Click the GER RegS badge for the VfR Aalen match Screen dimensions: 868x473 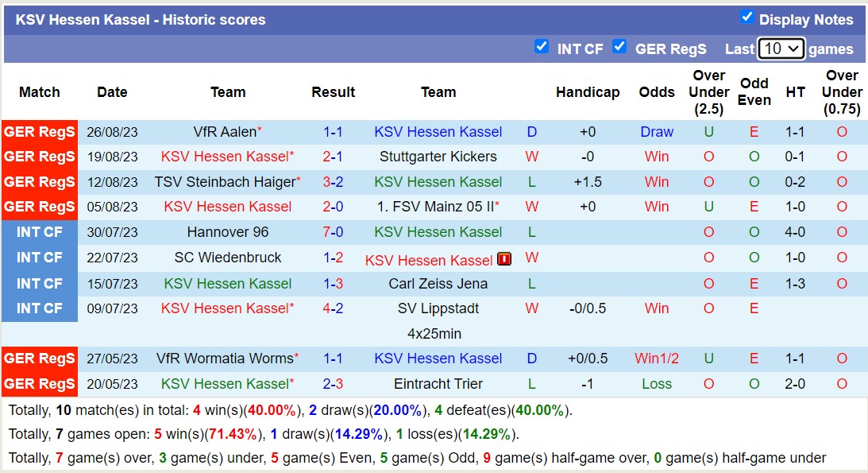pos(39,132)
